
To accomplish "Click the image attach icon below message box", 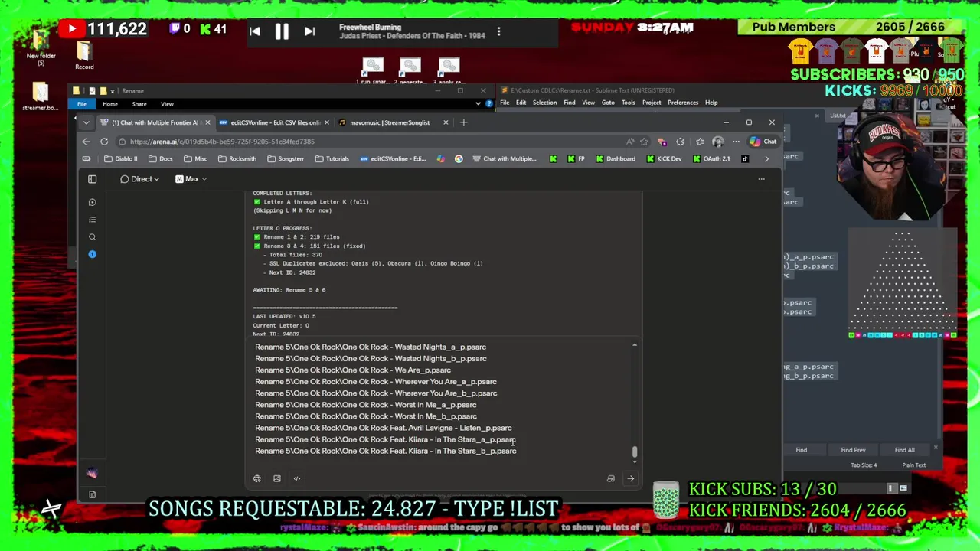I will click(x=277, y=478).
